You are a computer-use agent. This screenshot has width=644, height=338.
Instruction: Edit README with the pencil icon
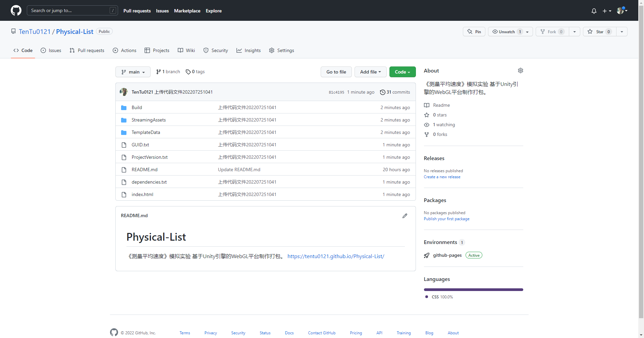[405, 216]
